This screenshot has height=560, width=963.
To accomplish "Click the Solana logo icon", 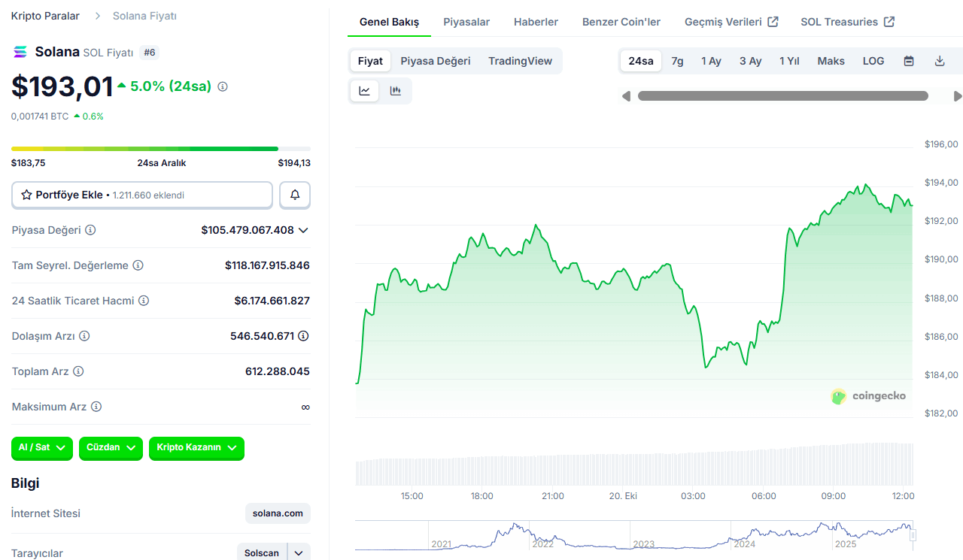I will click(x=20, y=52).
